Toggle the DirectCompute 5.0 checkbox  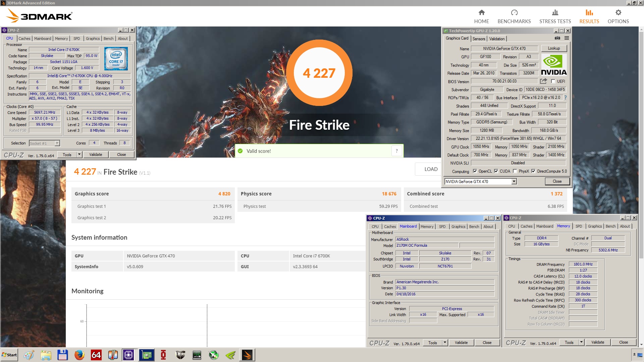pyautogui.click(x=533, y=171)
